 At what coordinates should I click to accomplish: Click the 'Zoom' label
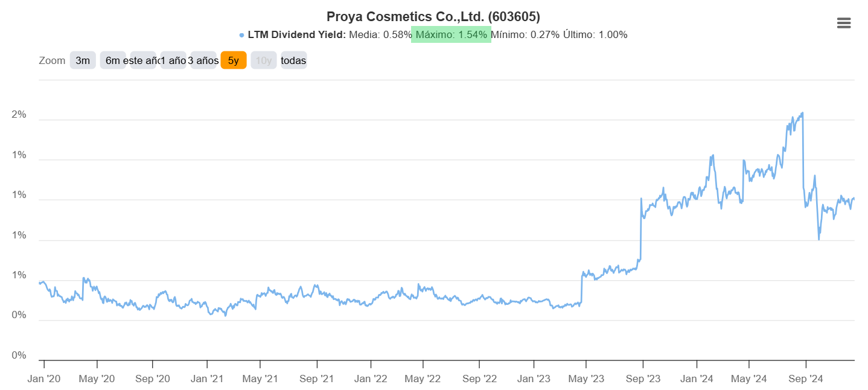52,60
